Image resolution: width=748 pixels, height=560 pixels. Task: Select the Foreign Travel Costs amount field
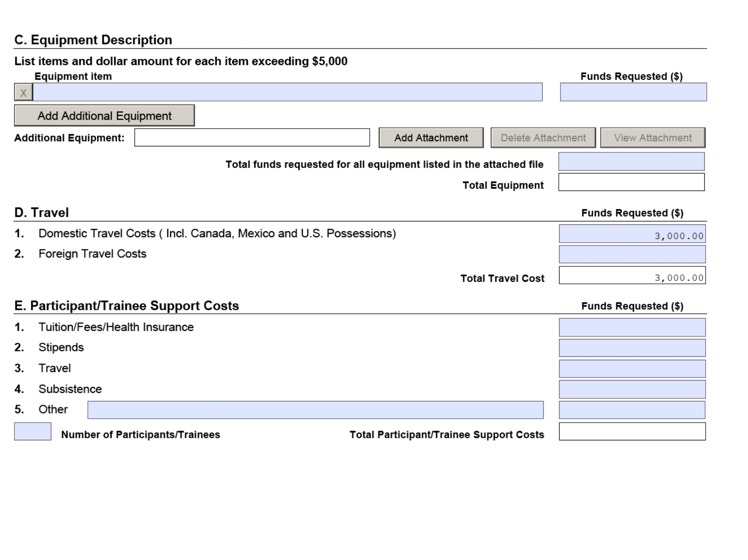click(632, 255)
